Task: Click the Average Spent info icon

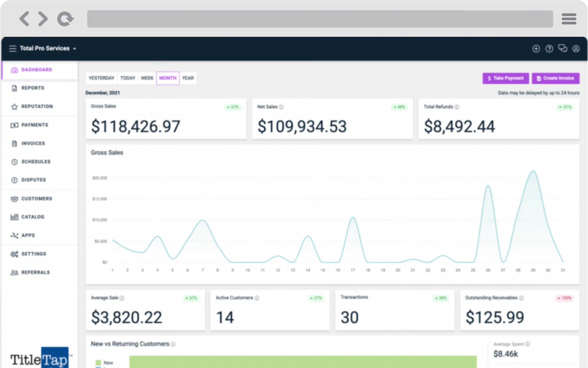Action: click(x=528, y=344)
